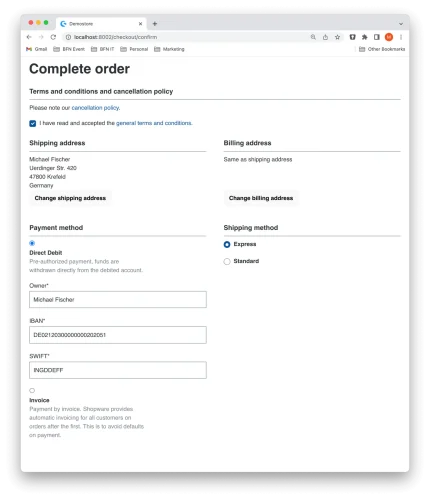Select the Invoice payment method radio
Viewport: 430px width, 500px height.
(32, 390)
